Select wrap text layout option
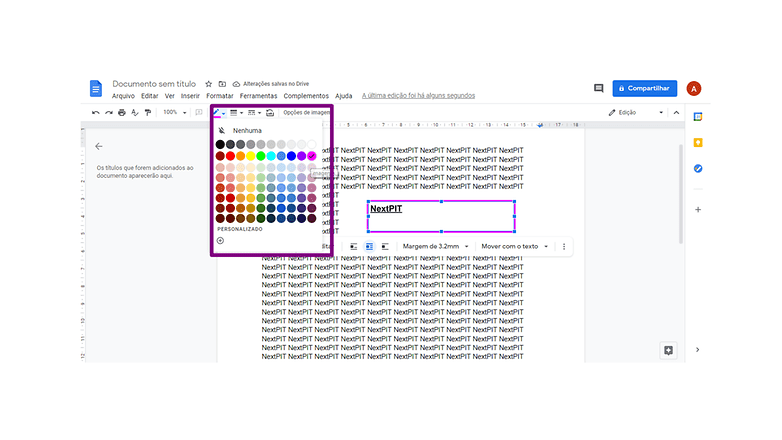782x440 pixels. (x=370, y=246)
